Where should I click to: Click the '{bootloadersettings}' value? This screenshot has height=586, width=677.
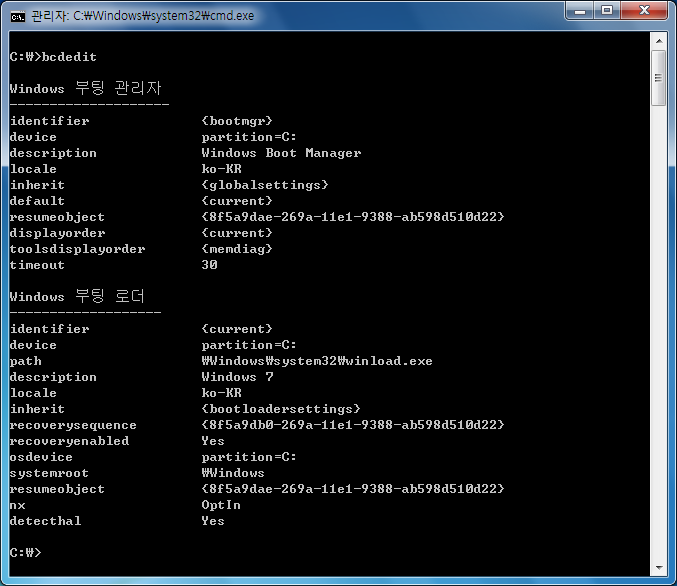tap(281, 409)
